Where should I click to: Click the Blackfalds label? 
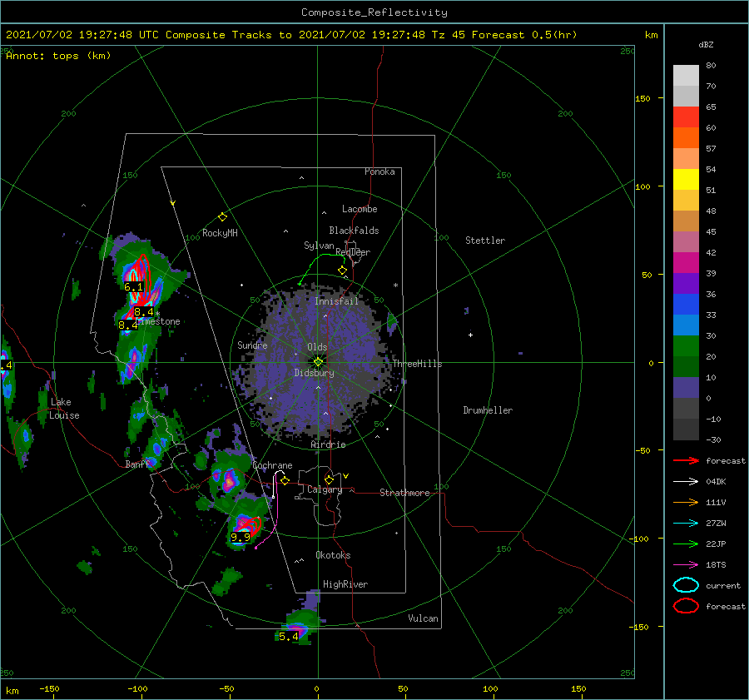tap(354, 231)
